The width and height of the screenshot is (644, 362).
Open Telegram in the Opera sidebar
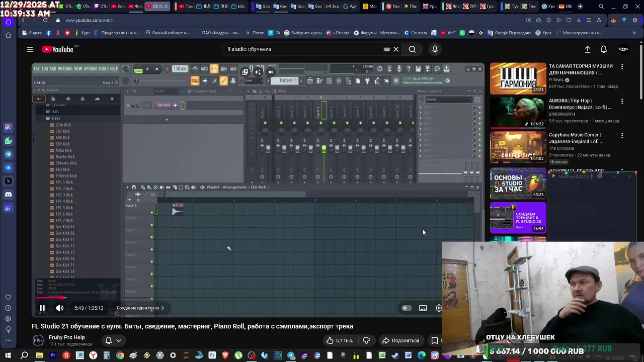tap(8, 154)
